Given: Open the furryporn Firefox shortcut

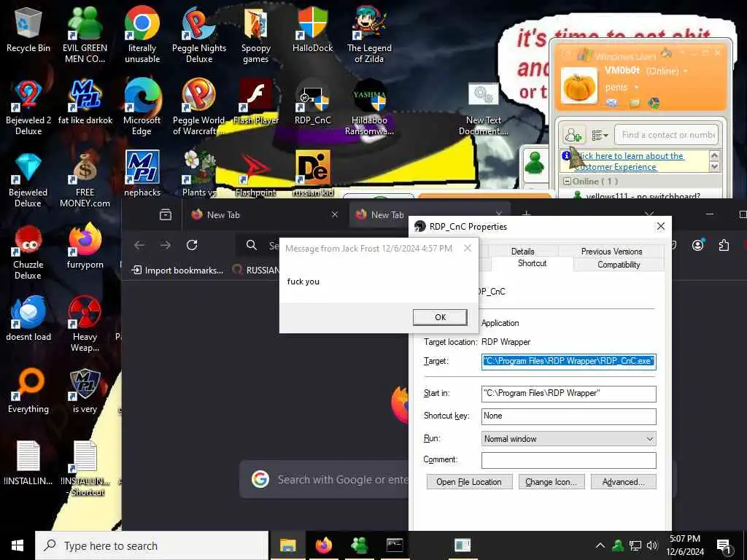Looking at the screenshot, I should [x=85, y=246].
